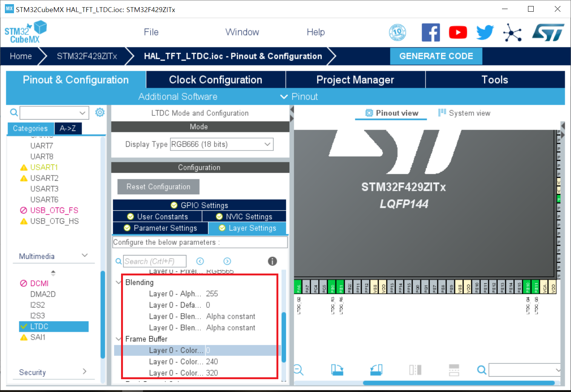Image resolution: width=571 pixels, height=392 pixels.
Task: Click the ST community network icon
Action: point(512,32)
